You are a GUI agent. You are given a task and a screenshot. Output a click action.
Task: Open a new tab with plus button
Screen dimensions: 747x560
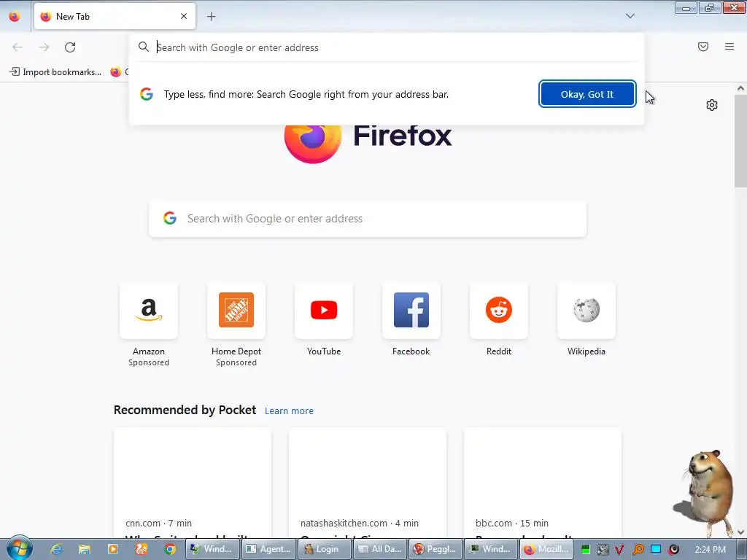211,17
